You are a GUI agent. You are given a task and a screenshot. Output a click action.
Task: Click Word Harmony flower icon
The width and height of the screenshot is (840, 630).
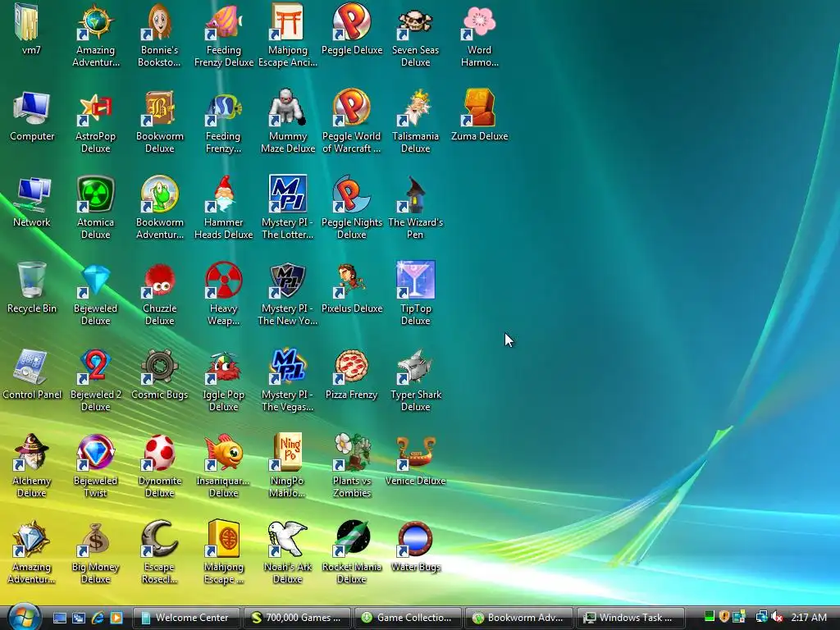coord(479,21)
